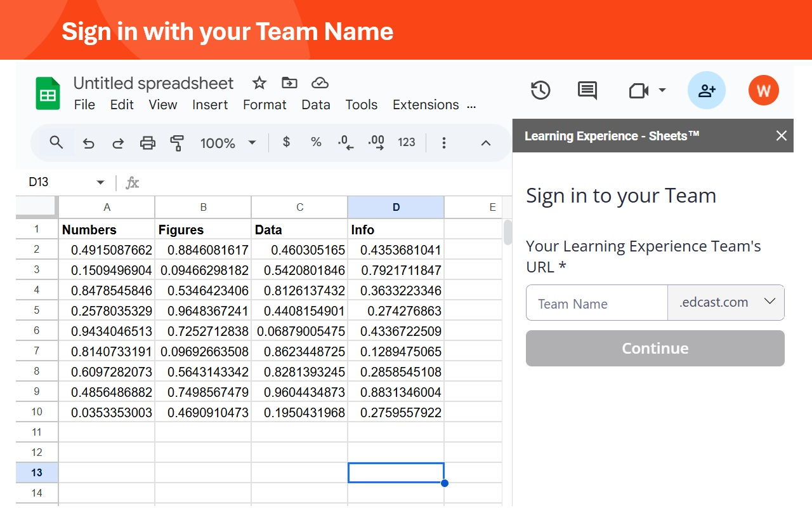Open the File menu
The height and width of the screenshot is (508, 812).
pyautogui.click(x=84, y=105)
